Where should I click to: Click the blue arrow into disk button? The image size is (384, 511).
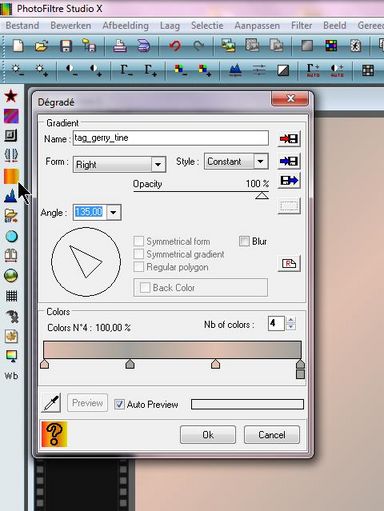click(x=289, y=161)
